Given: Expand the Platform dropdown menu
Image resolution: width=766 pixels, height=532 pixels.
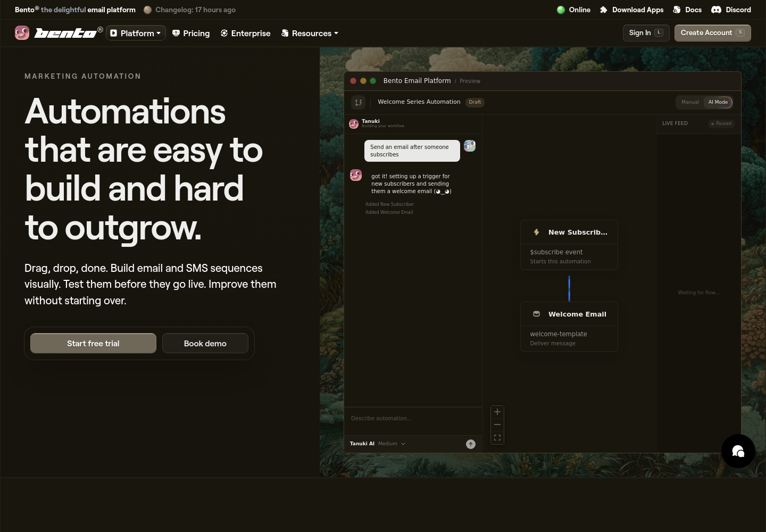Looking at the screenshot, I should coord(136,33).
